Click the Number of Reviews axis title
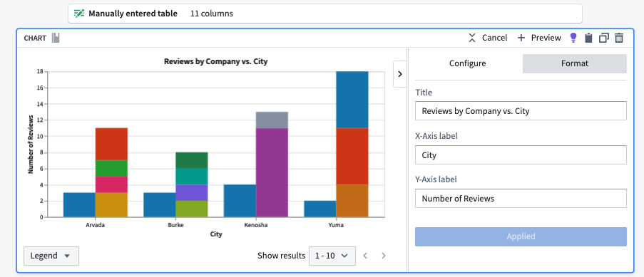The width and height of the screenshot is (644, 277). 31,145
